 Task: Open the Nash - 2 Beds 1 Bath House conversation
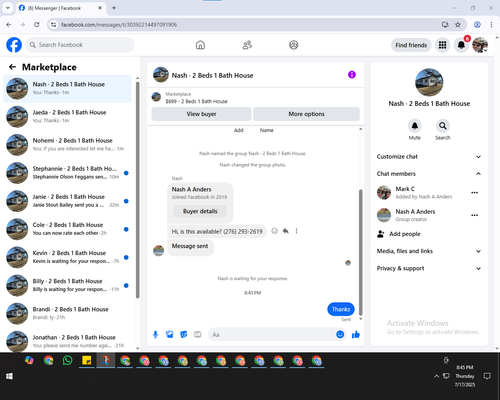coord(68,88)
